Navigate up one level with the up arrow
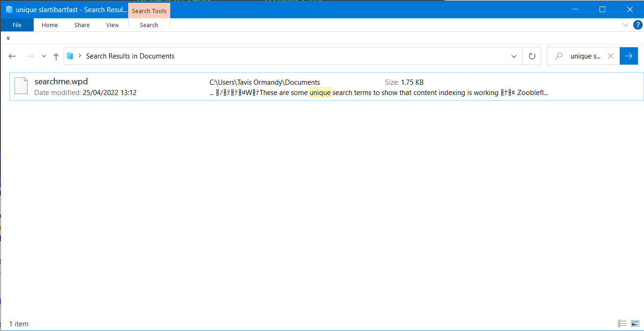The height and width of the screenshot is (331, 644). (x=55, y=56)
